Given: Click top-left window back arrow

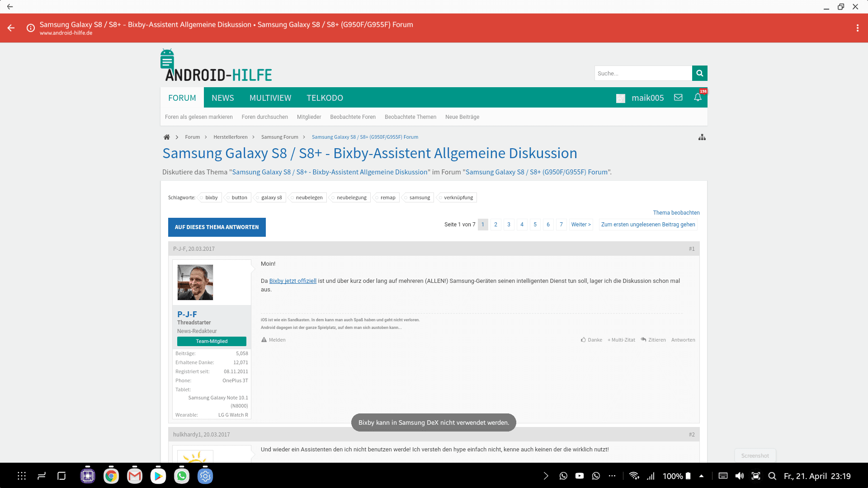Looking at the screenshot, I should [10, 7].
